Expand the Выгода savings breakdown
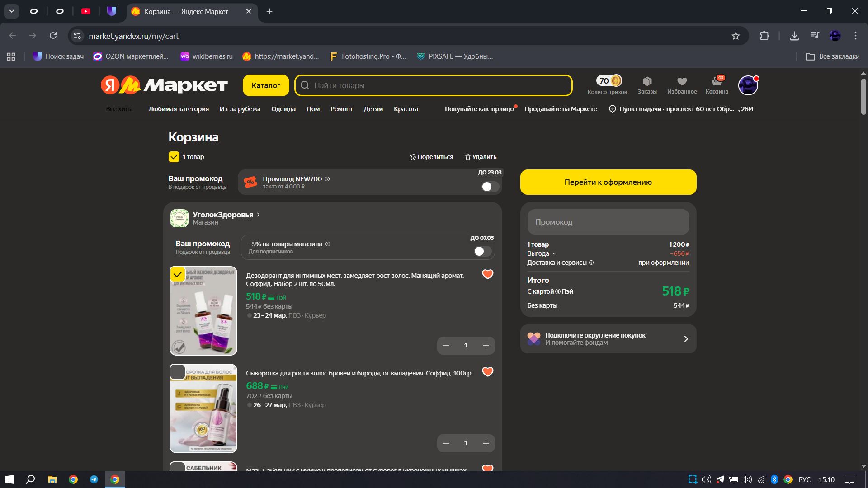The height and width of the screenshot is (488, 868). (554, 254)
